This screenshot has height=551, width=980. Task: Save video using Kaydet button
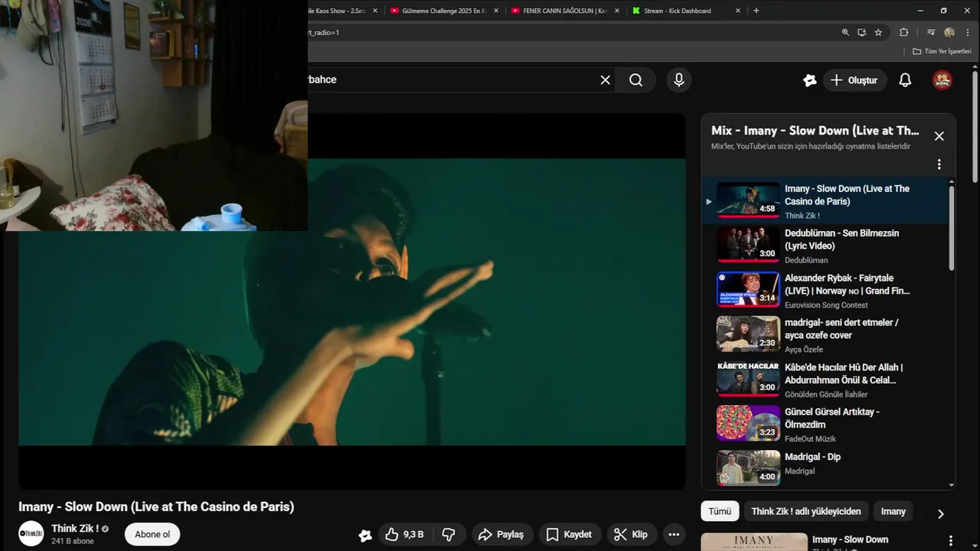click(569, 534)
